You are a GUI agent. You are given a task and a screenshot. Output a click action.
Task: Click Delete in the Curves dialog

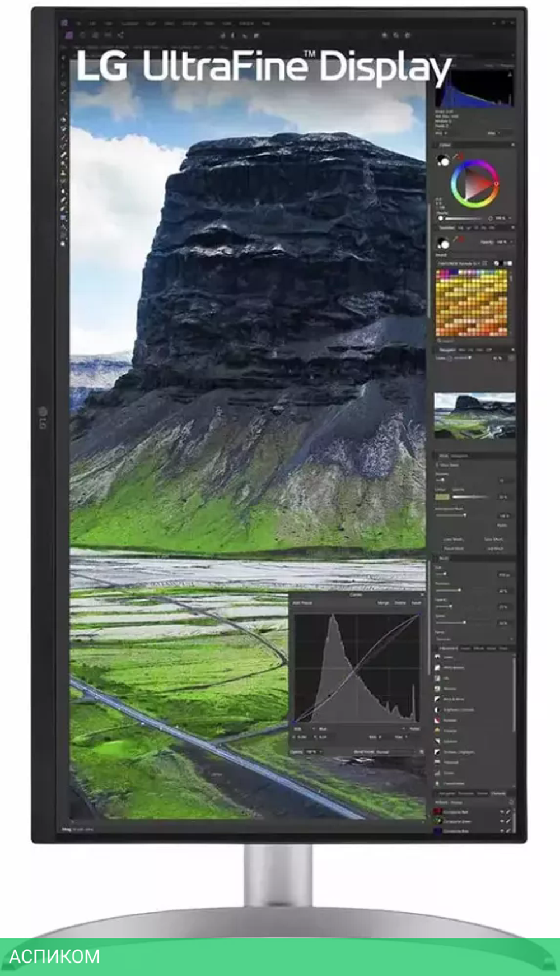[x=400, y=603]
